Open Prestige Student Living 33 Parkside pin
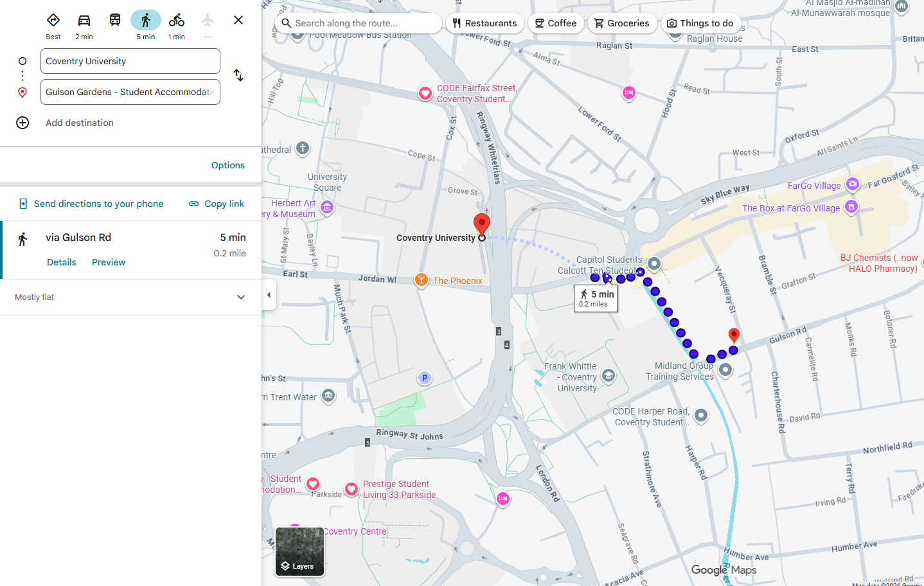 pyautogui.click(x=351, y=490)
